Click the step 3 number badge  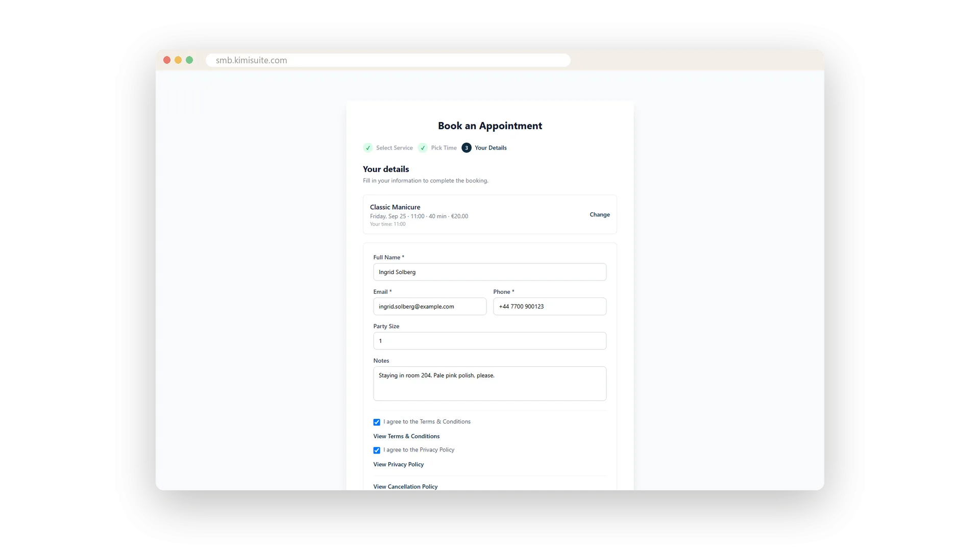point(467,148)
